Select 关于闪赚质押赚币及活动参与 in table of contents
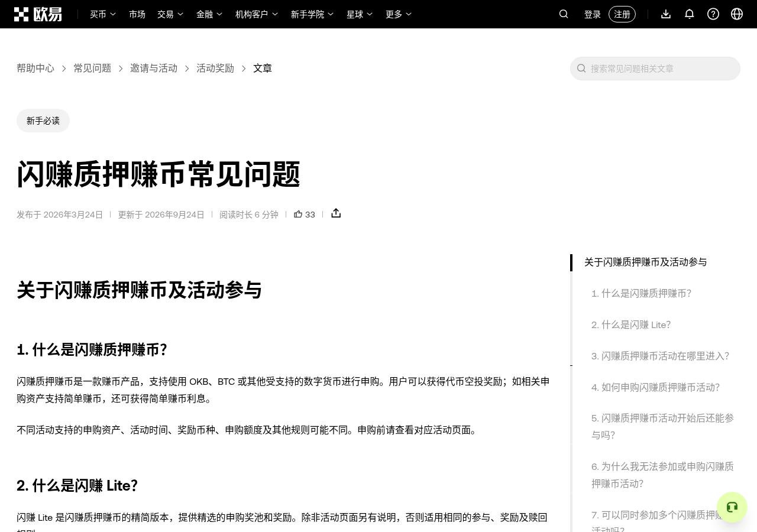This screenshot has height=532, width=757. tap(646, 262)
